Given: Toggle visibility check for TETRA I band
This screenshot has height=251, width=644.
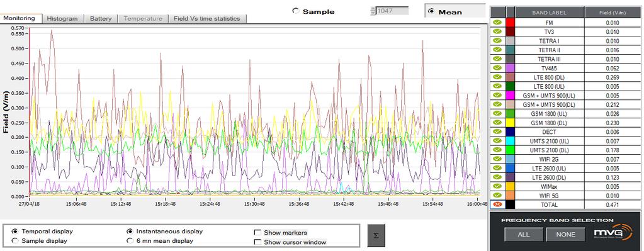Looking at the screenshot, I should pos(497,41).
